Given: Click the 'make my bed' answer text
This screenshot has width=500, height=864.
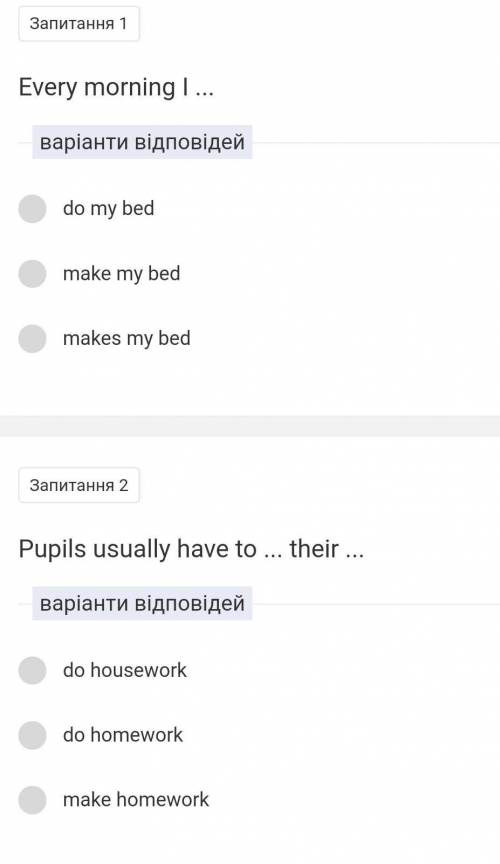Looking at the screenshot, I should 122,274.
